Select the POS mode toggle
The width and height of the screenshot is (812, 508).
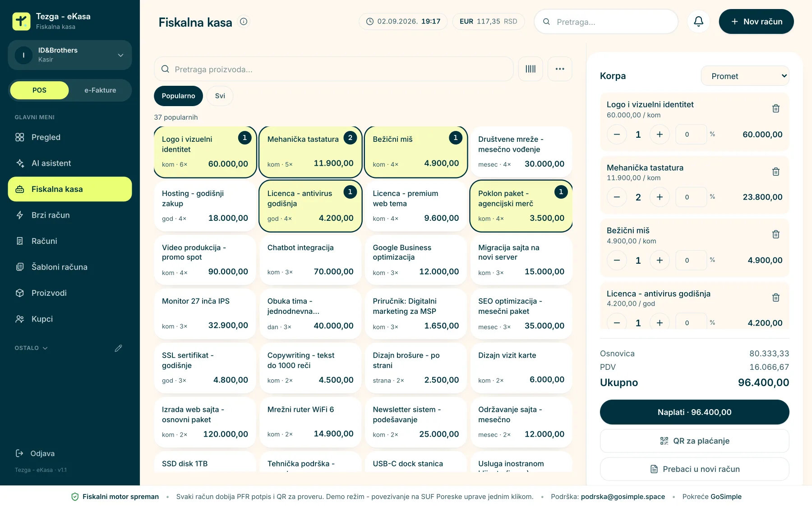pyautogui.click(x=39, y=90)
